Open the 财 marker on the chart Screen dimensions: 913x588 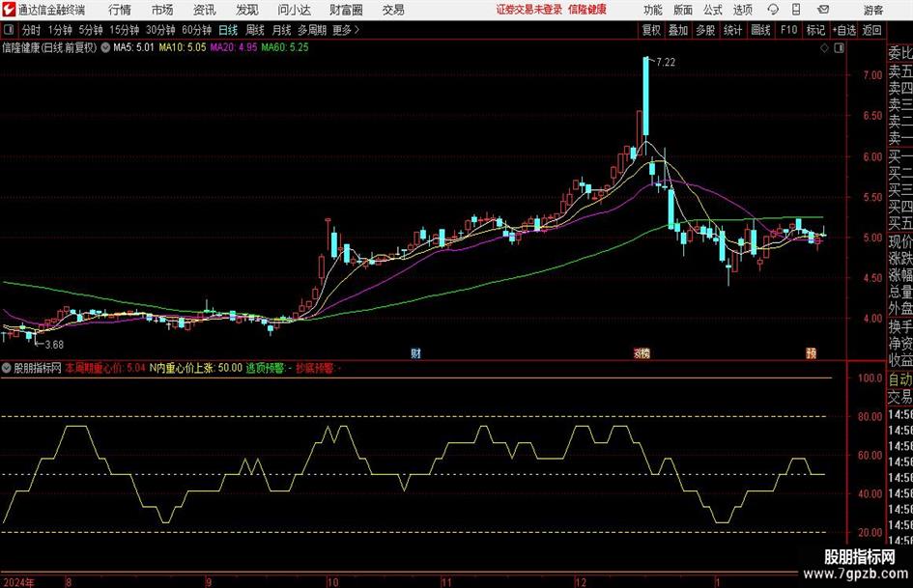coord(415,353)
